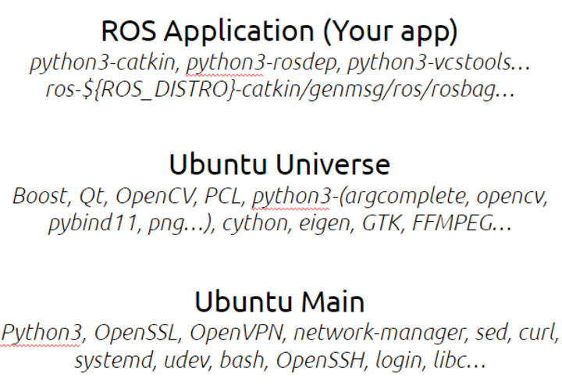Click the misspelled word 'python3-rosdep'
This screenshot has width=562, height=392.
click(x=261, y=63)
